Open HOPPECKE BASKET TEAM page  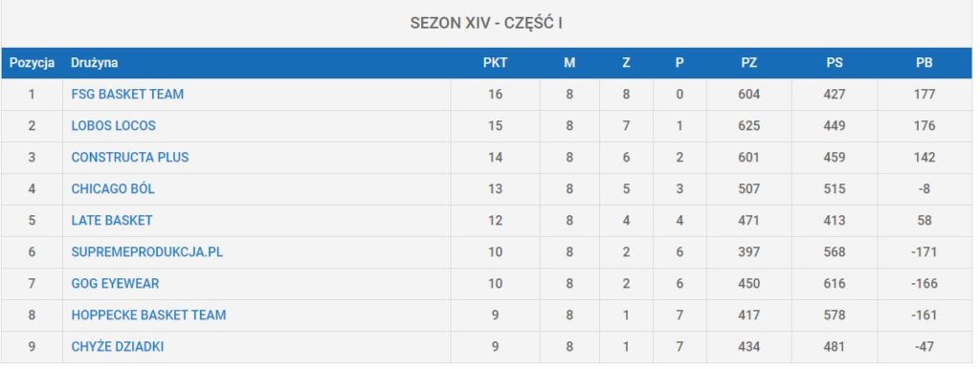(148, 315)
